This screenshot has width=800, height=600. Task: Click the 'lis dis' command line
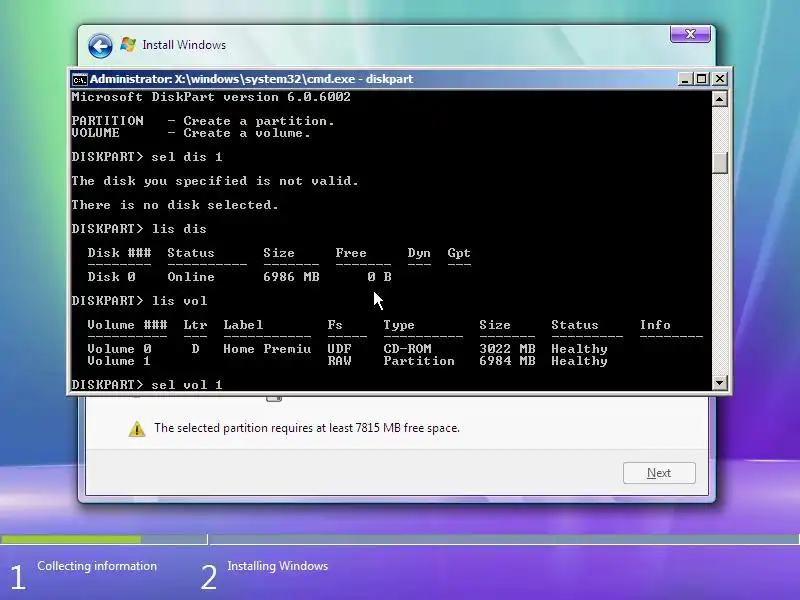click(x=139, y=229)
